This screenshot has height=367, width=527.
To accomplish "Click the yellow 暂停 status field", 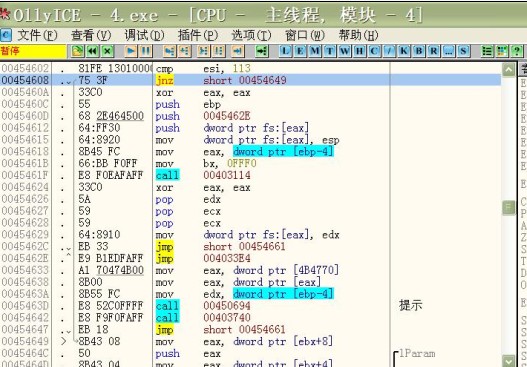I will [33, 51].
